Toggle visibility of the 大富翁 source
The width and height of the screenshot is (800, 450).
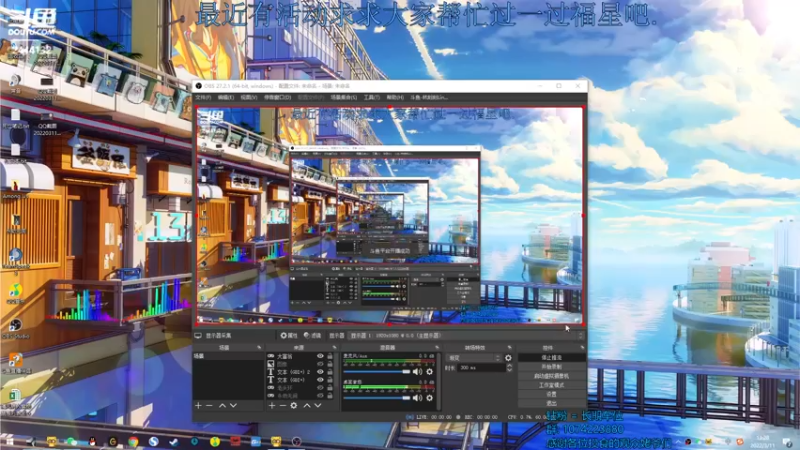pos(320,356)
